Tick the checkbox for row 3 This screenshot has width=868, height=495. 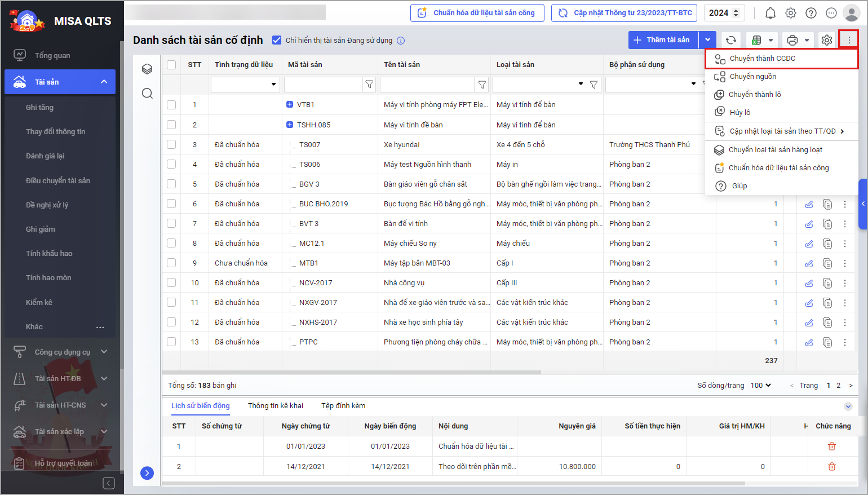coord(171,144)
